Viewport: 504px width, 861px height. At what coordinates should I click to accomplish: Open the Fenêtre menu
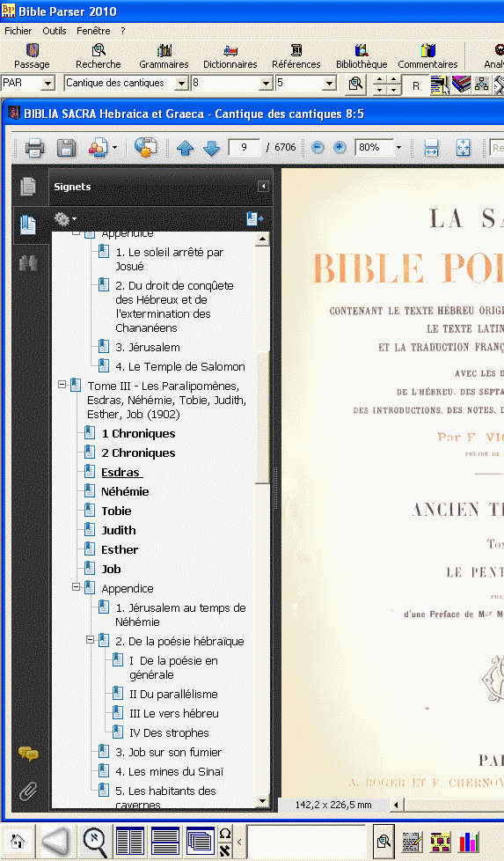coord(93,31)
